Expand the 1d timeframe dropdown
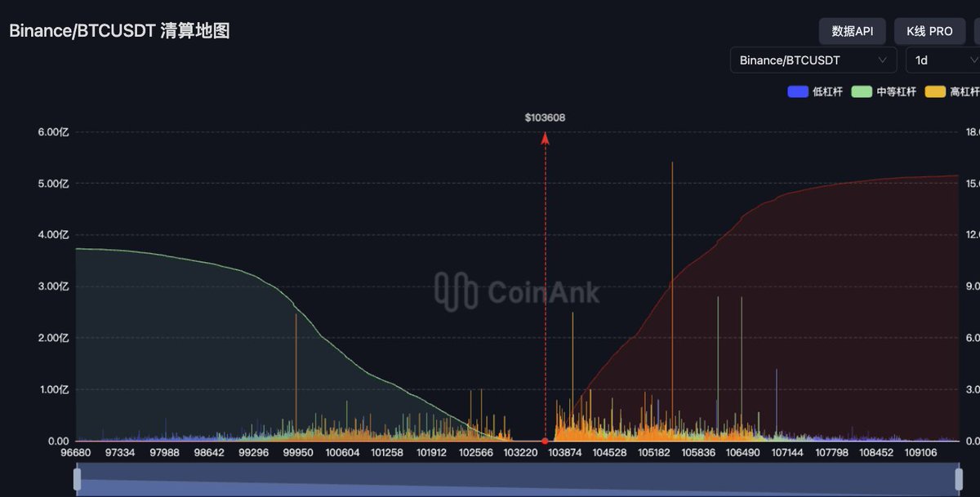This screenshot has width=980, height=497. (x=943, y=60)
